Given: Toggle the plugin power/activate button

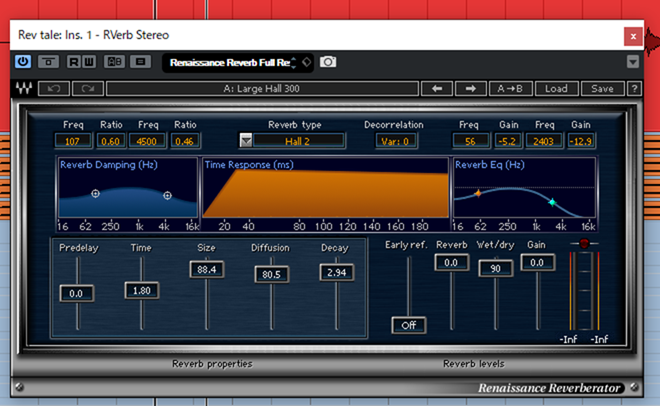Looking at the screenshot, I should [x=23, y=62].
